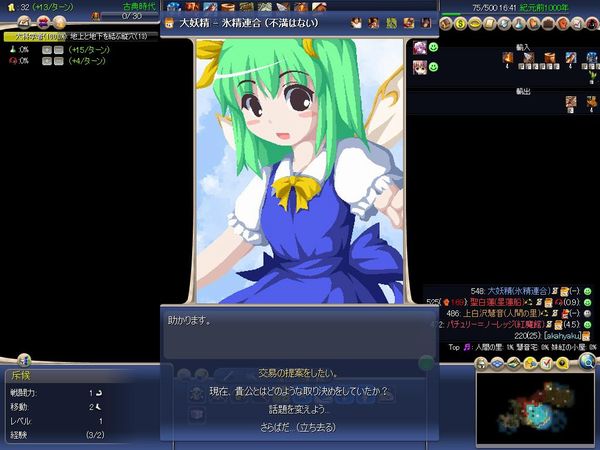
Task: Ask 現在、貴公とはどのような取り決めをしていたか
Action: 299,392
